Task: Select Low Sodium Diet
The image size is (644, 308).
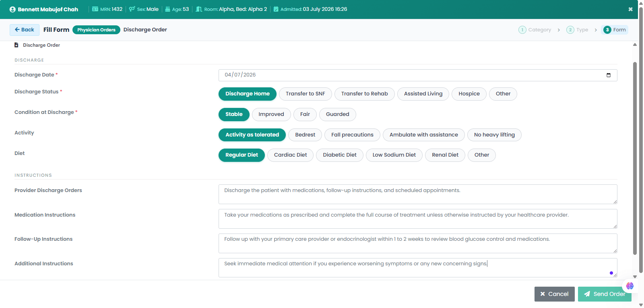Action: (x=394, y=155)
